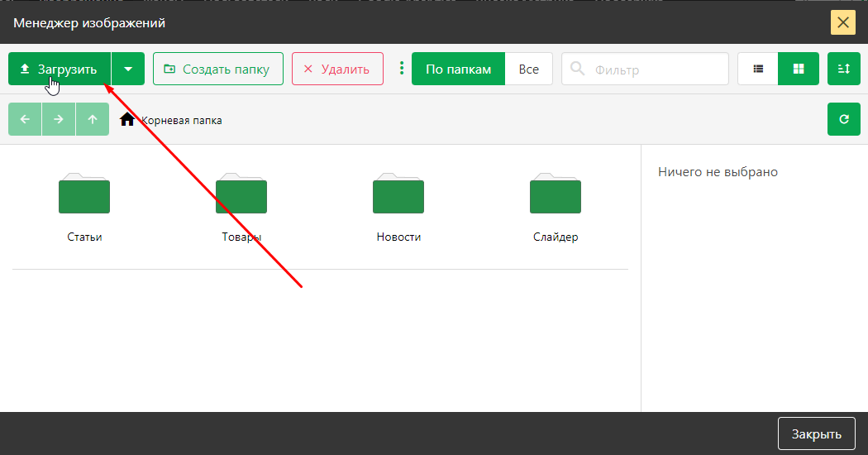Screen dimensions: 868x455
Task: Click the back navigation arrow
Action: click(25, 119)
